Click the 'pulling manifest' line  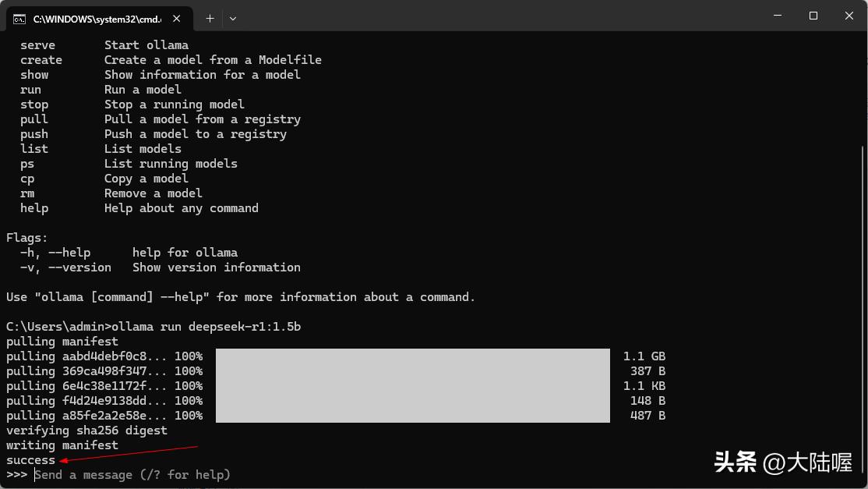[x=62, y=342]
